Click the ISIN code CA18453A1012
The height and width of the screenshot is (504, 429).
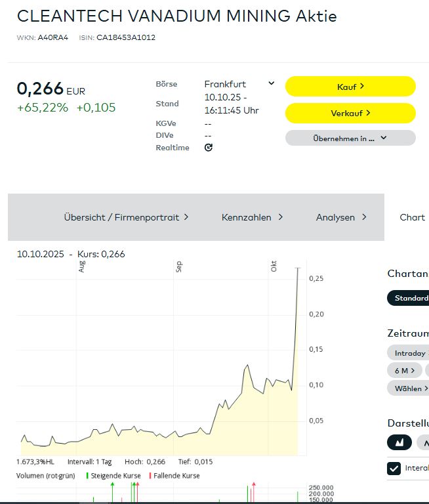coord(126,37)
